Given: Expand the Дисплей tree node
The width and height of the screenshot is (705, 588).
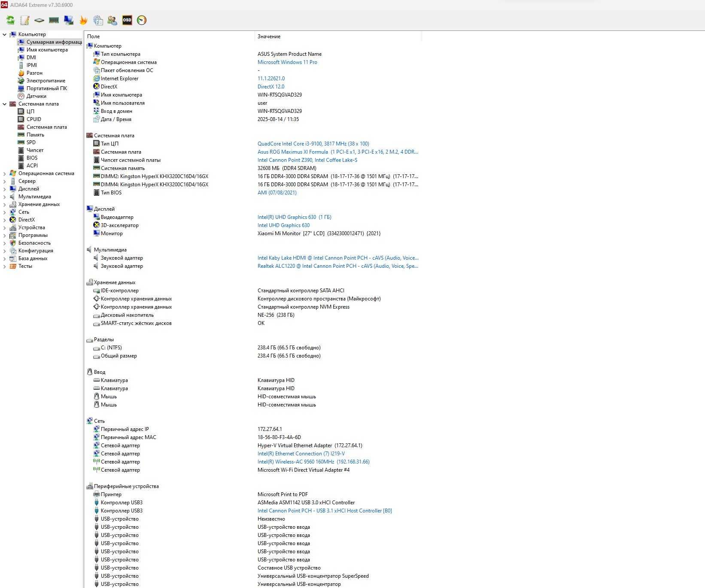Looking at the screenshot, I should (x=5, y=189).
